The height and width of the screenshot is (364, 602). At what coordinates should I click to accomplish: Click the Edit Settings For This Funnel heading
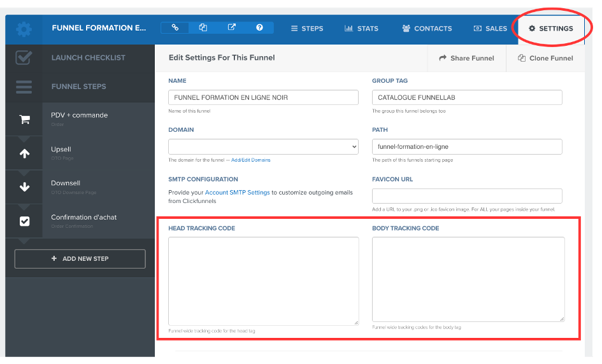click(222, 57)
